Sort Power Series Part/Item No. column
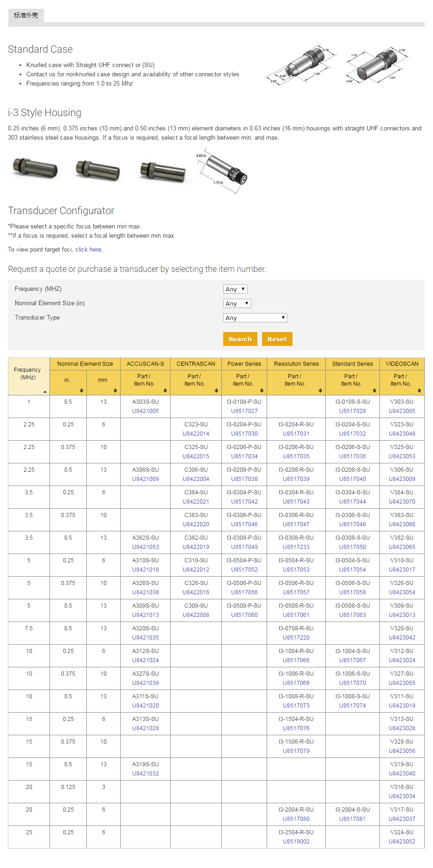 coord(262,391)
